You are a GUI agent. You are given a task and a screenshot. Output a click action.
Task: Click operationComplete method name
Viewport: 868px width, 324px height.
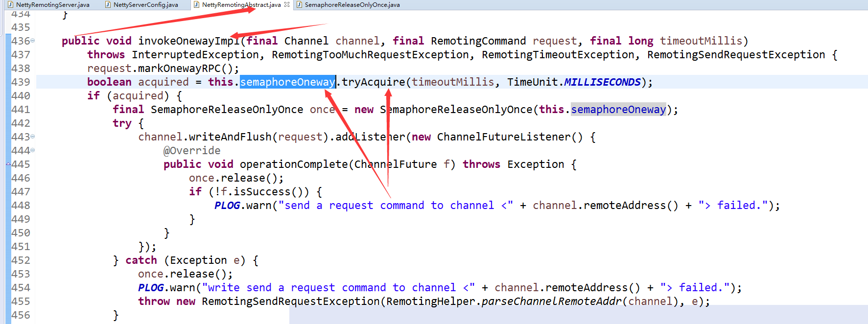pos(294,164)
